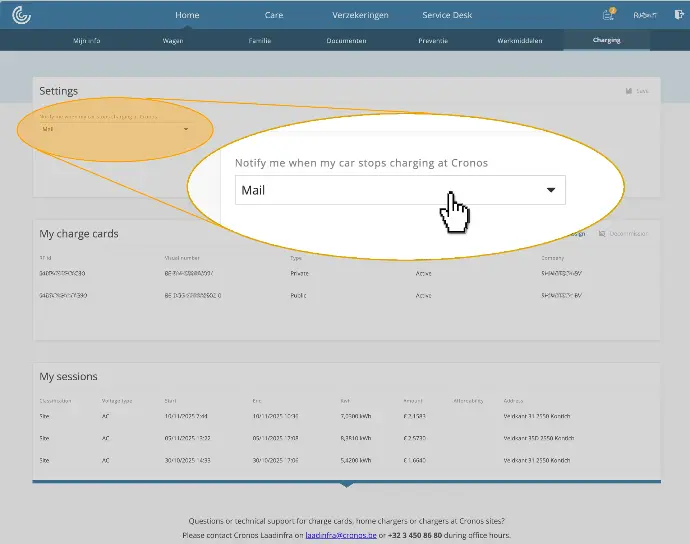690x544 pixels.
Task: Go to the Verzekeringen menu
Action: pos(360,15)
